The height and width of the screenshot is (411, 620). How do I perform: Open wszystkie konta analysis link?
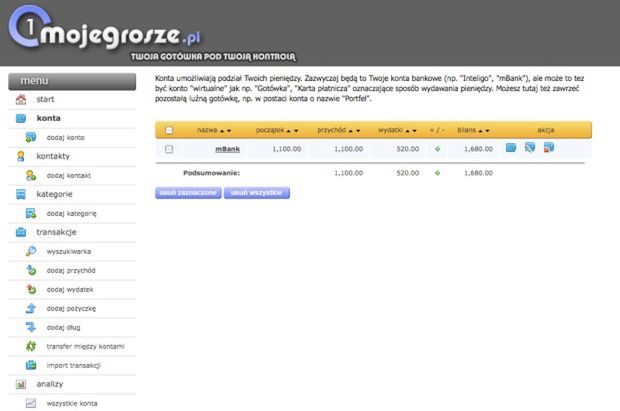[x=72, y=403]
